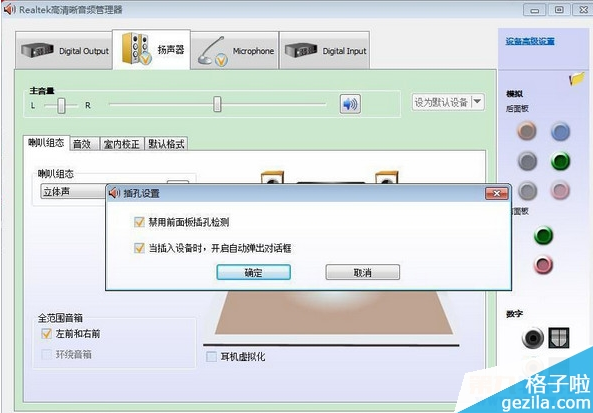Select 喇叭组态 sub-tab

coord(46,143)
